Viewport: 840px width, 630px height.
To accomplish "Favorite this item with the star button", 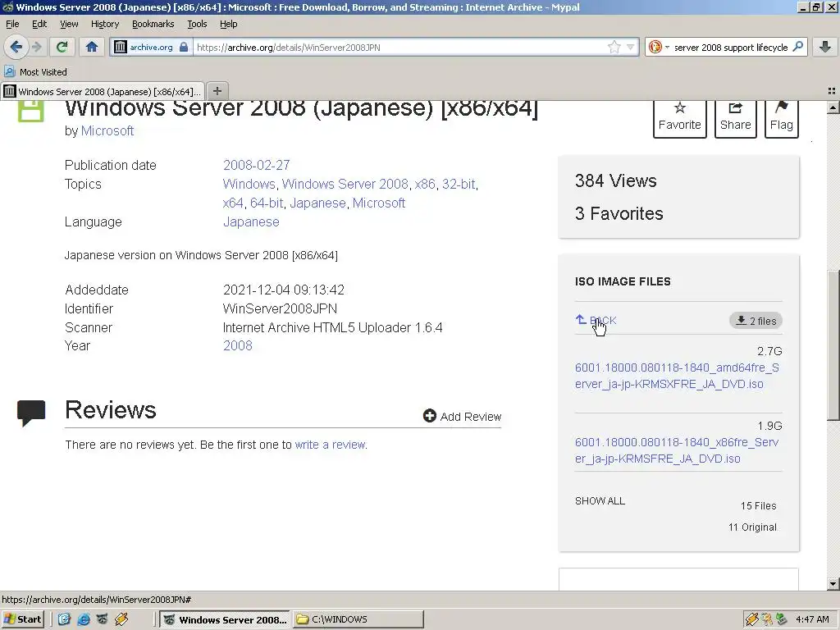I will (680, 118).
